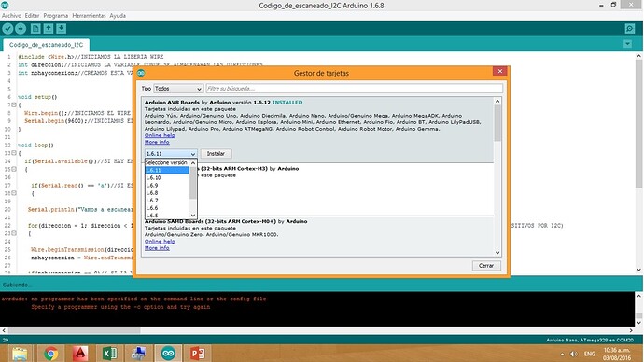Click the Filtre su búsqueda search field
644x362 pixels.
[354, 89]
